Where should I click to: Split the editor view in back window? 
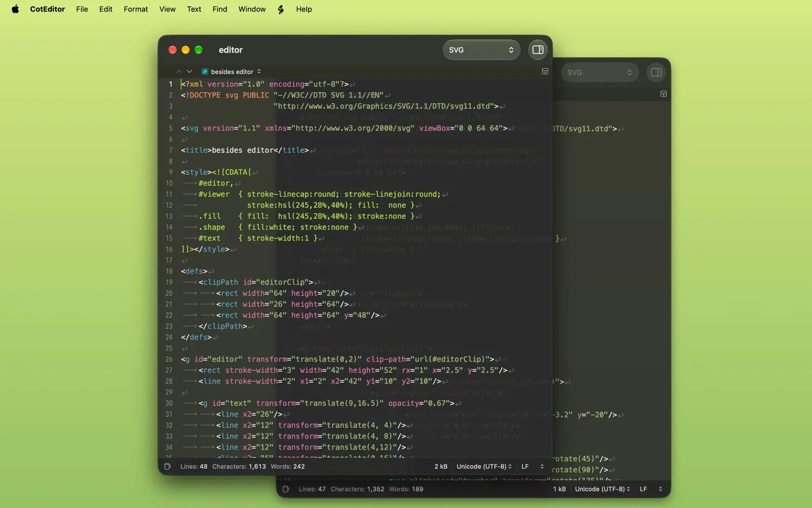pyautogui.click(x=663, y=94)
